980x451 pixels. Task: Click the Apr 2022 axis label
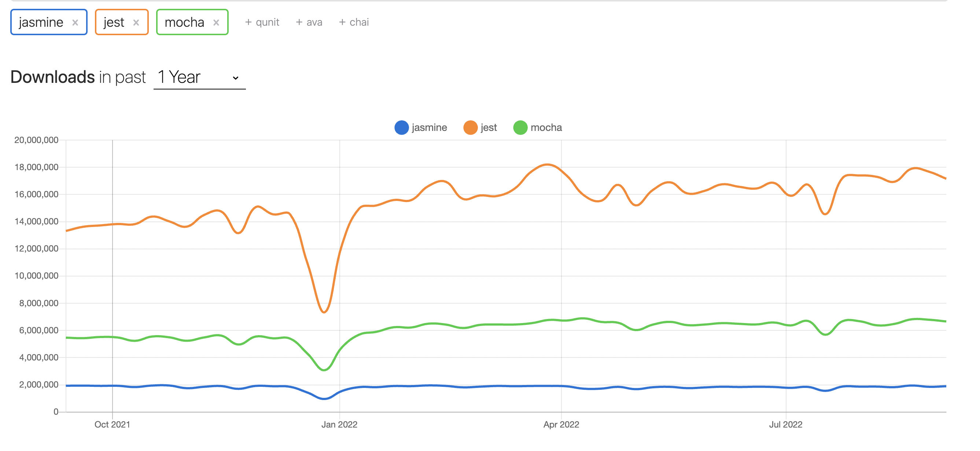tap(561, 424)
